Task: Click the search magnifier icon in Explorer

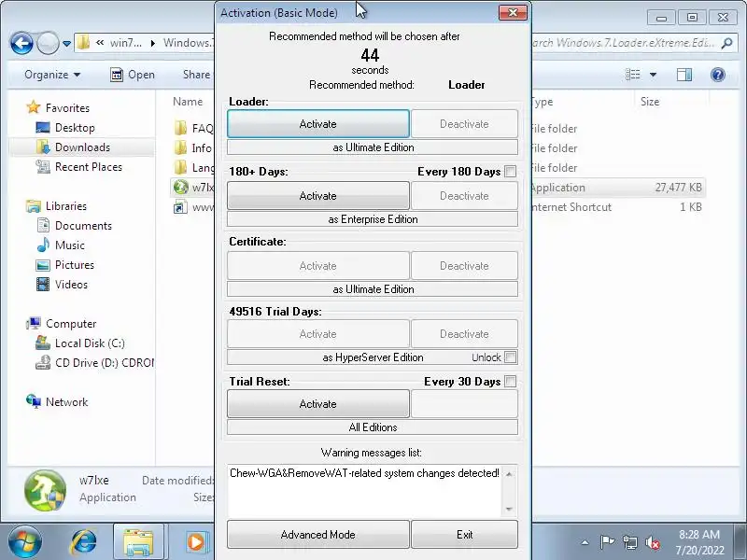Action: [x=727, y=43]
